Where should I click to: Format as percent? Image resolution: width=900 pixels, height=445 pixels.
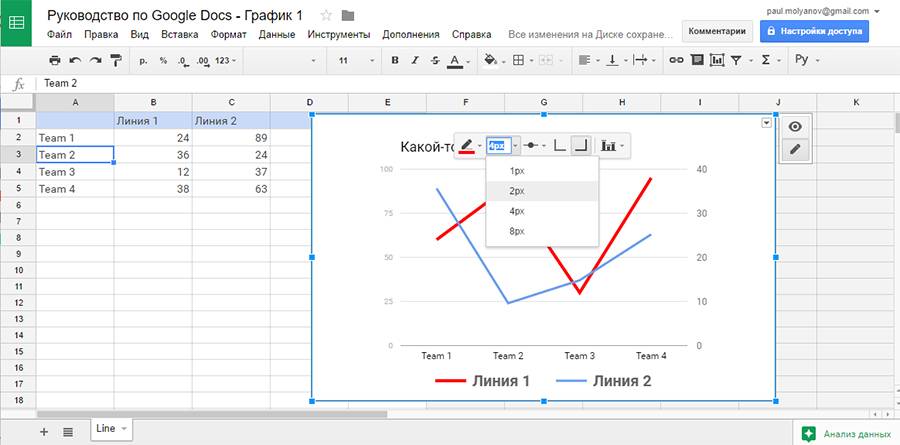click(x=163, y=60)
